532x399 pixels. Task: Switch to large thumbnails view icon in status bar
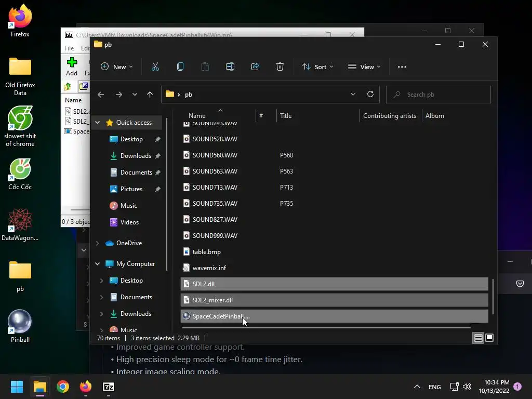(489, 338)
